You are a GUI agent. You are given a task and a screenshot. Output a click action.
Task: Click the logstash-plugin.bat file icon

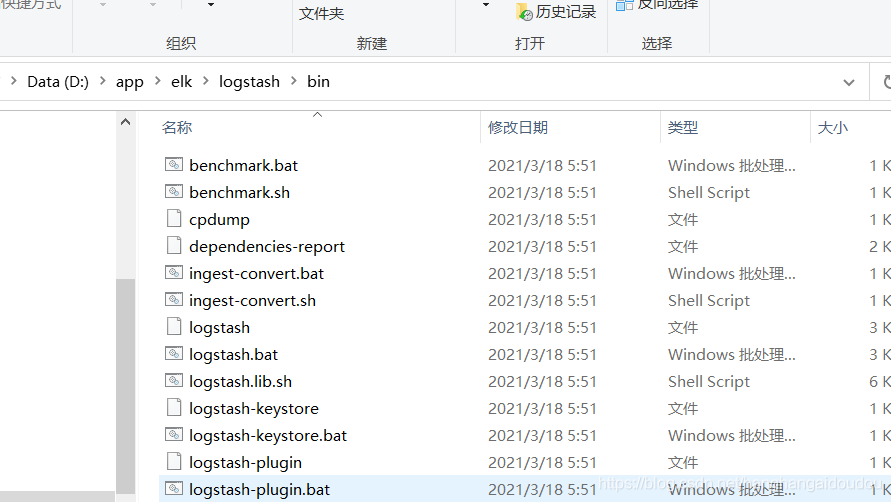174,489
